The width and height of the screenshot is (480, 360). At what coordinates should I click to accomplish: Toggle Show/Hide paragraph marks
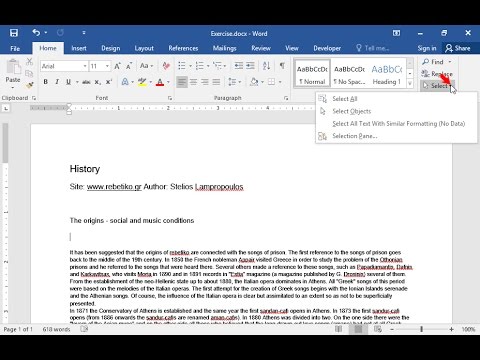coord(282,66)
